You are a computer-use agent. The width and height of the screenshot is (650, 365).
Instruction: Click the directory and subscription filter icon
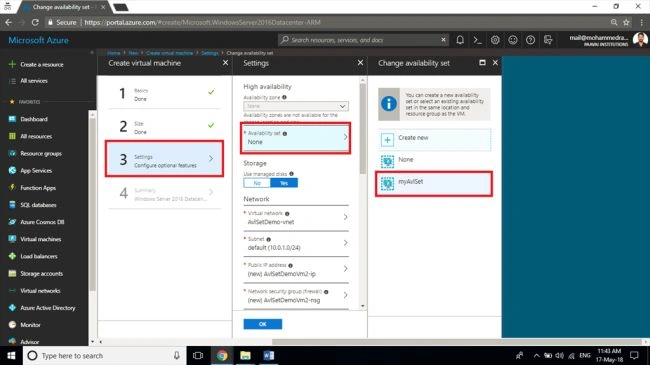tap(548, 40)
